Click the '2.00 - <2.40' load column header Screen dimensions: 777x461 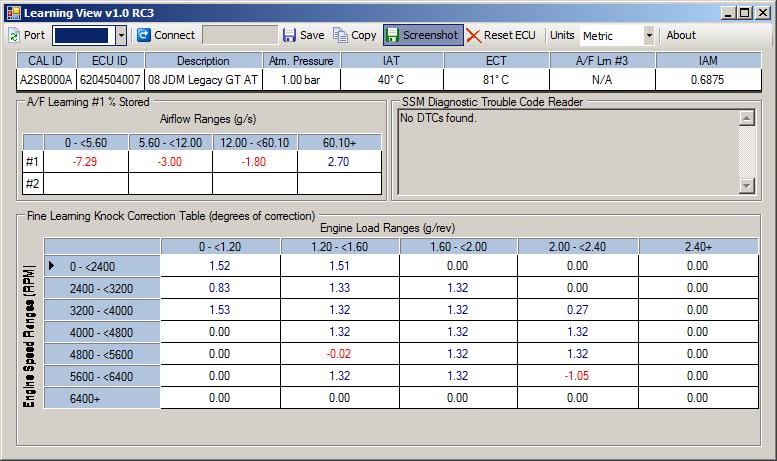pos(578,246)
